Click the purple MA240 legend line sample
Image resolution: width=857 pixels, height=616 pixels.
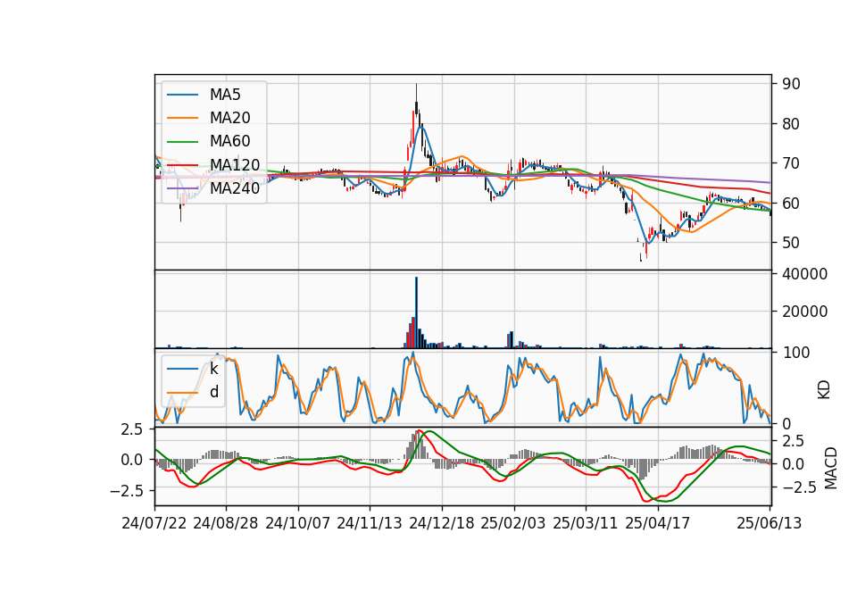pyautogui.click(x=182, y=188)
